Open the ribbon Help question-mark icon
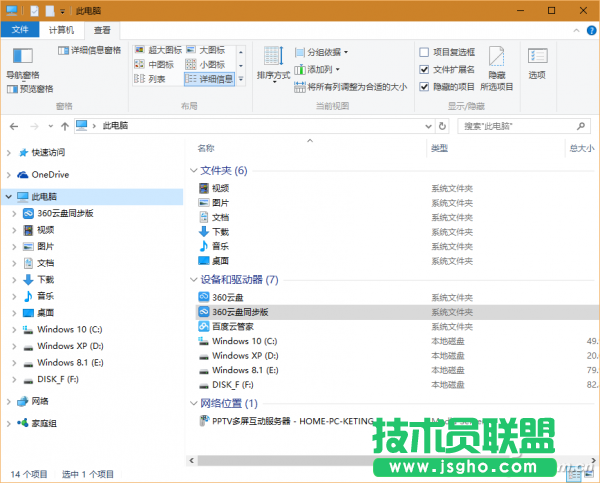 (591, 30)
